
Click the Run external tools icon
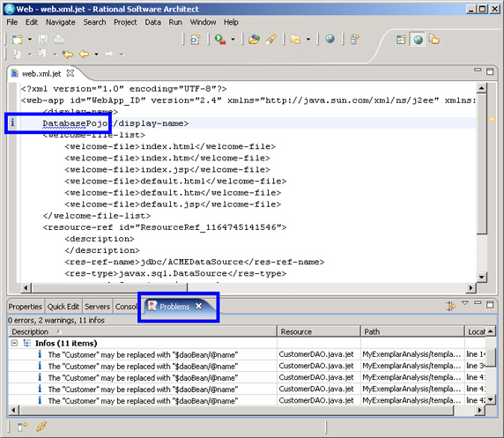(220, 40)
